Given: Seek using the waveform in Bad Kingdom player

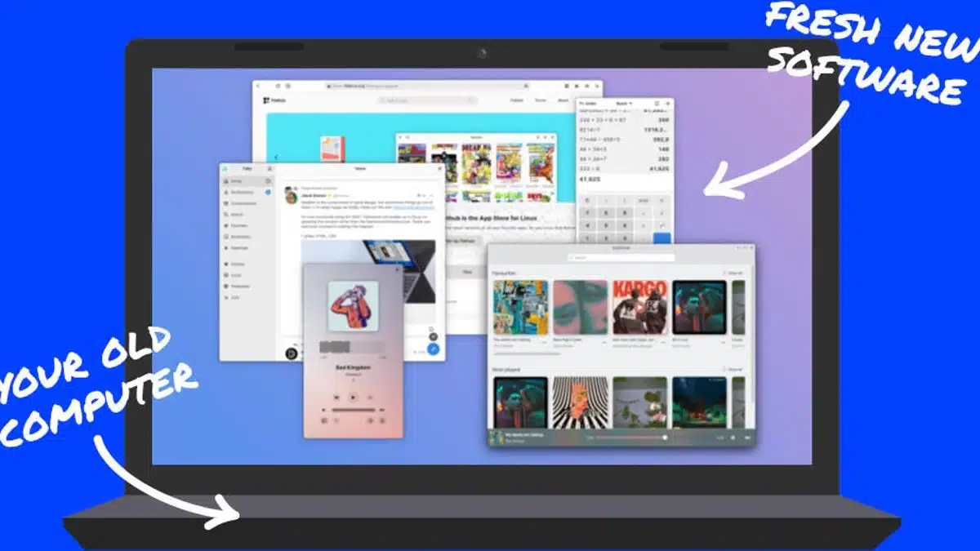Looking at the screenshot, I should [352, 347].
